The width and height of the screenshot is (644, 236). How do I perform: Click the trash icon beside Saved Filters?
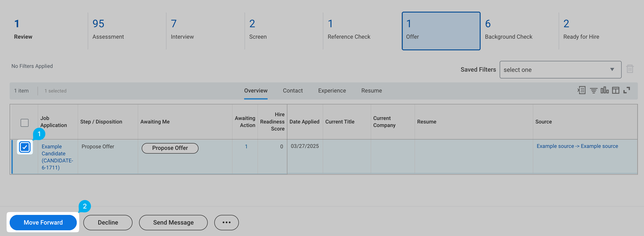pos(630,69)
